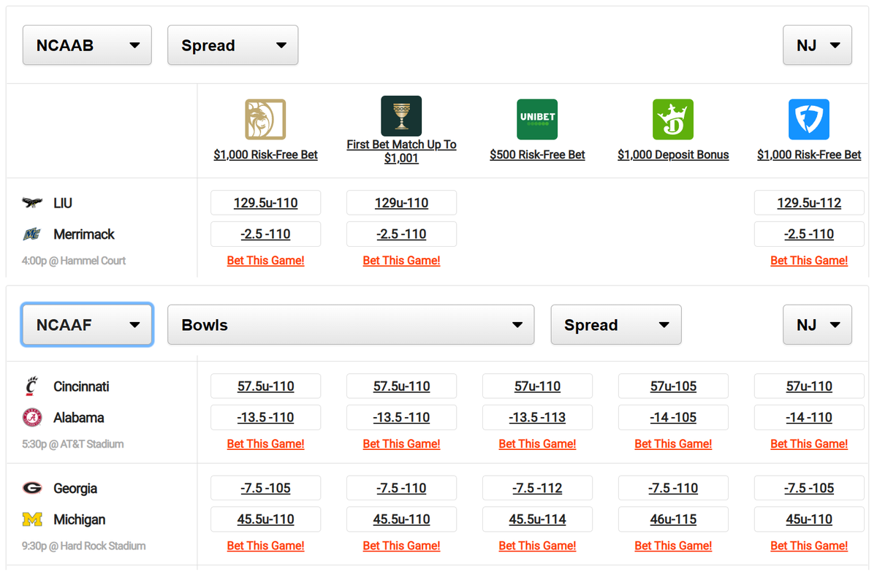This screenshot has width=877, height=588.
Task: Open the NCAAF sport dropdown
Action: [x=87, y=325]
